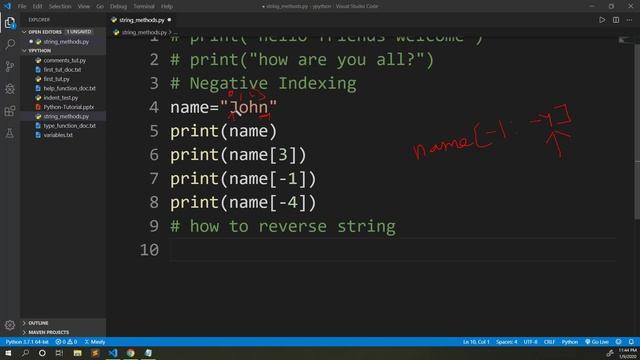Image resolution: width=640 pixels, height=360 pixels.
Task: Open the File menu
Action: click(22, 6)
